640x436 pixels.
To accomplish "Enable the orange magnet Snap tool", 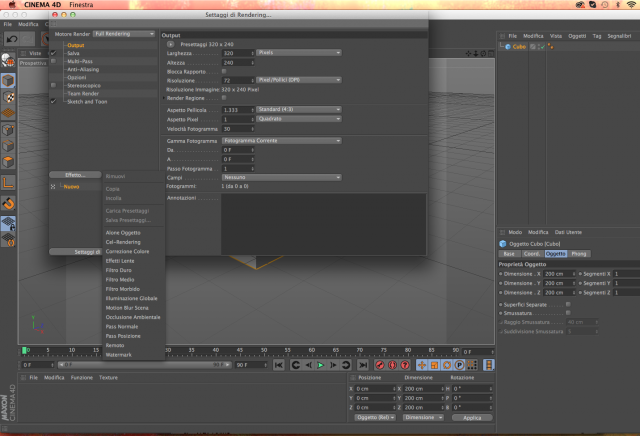I will (8, 203).
